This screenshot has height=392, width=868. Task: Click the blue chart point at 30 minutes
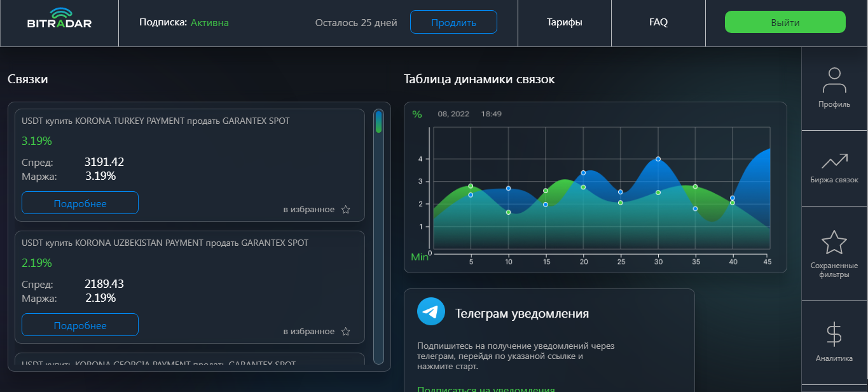click(x=658, y=159)
